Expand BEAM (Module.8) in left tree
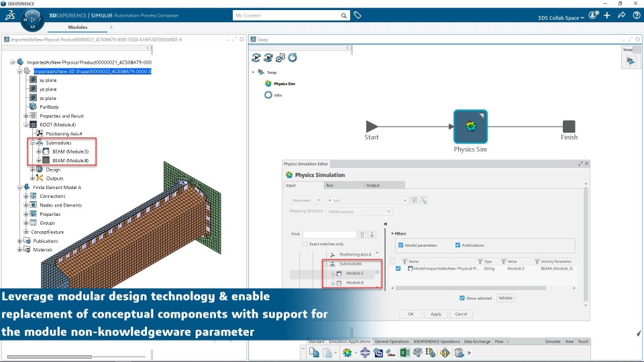Image resolution: width=644 pixels, height=362 pixels. [x=39, y=160]
